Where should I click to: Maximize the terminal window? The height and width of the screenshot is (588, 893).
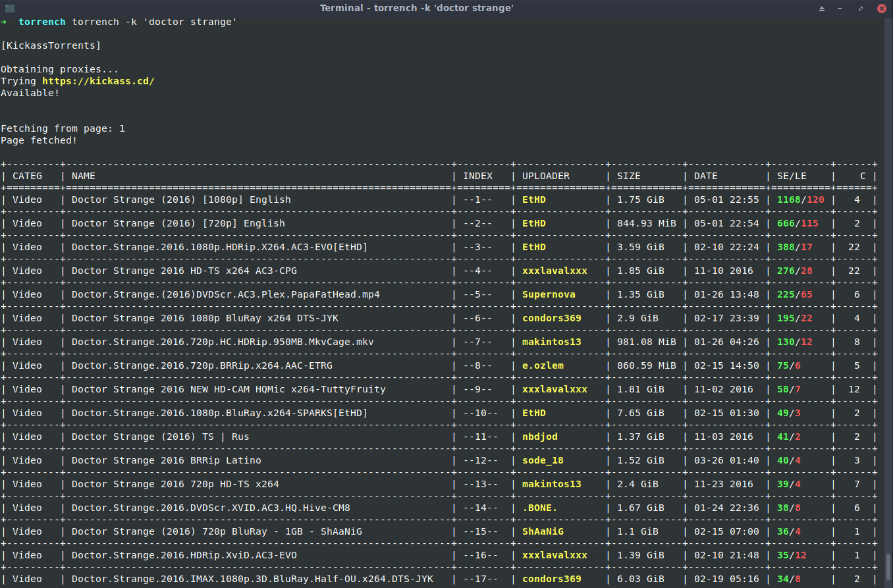861,9
